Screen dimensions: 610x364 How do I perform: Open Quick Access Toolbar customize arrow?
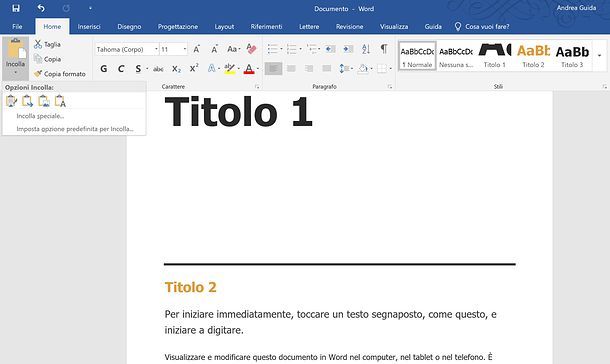[x=90, y=8]
